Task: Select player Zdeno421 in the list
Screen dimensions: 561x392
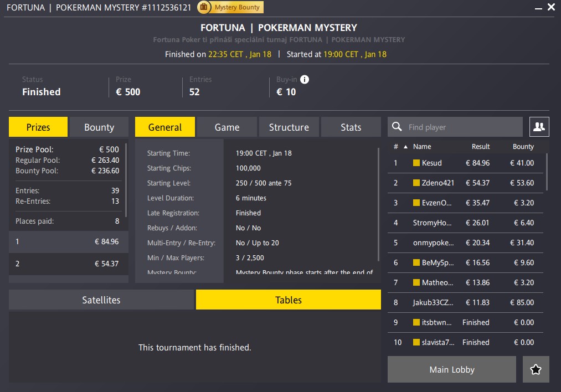Action: [x=466, y=183]
